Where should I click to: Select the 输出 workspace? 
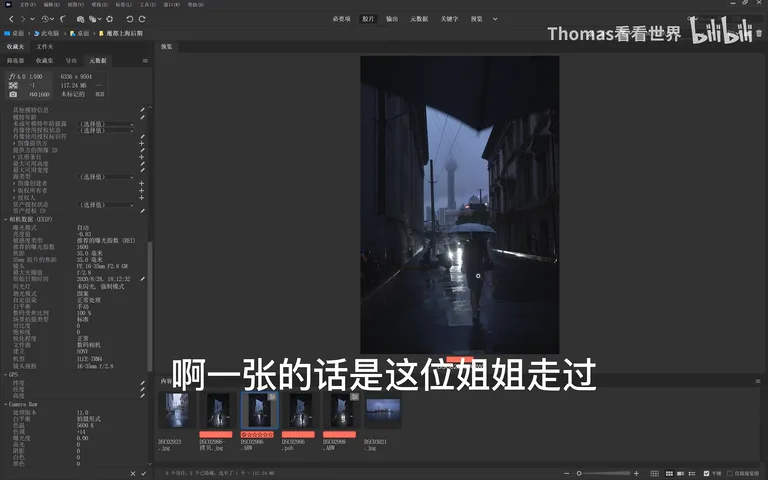coord(392,19)
